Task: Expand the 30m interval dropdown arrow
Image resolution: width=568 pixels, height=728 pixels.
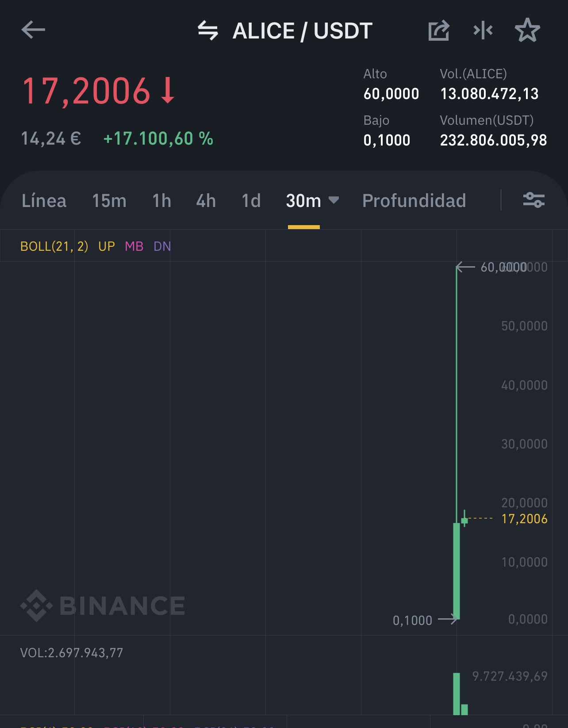Action: [x=334, y=200]
